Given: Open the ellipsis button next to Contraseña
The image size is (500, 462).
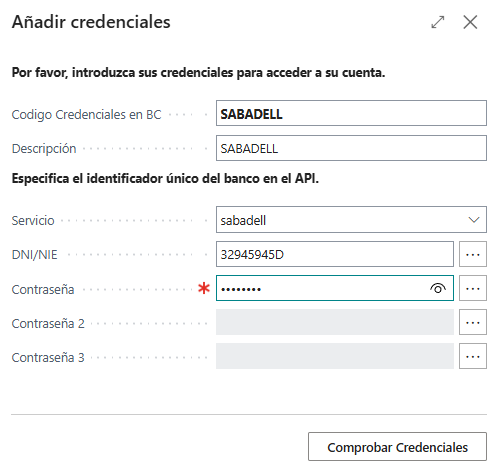Looking at the screenshot, I should tap(473, 288).
